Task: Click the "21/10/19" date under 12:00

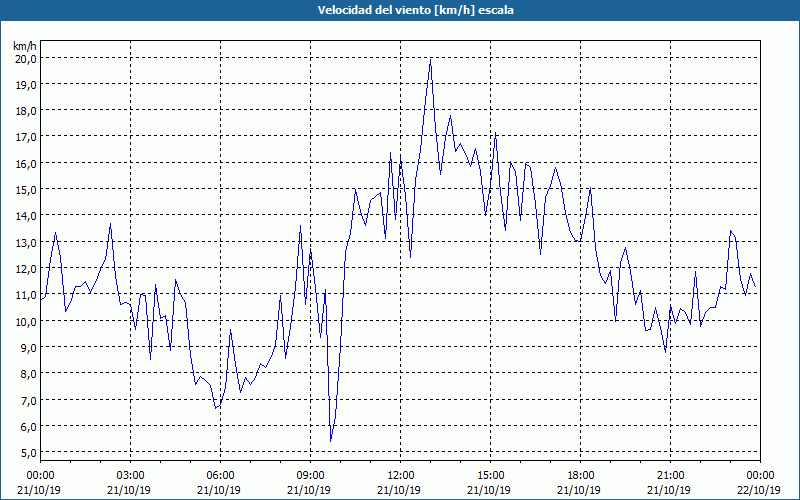Action: pyautogui.click(x=399, y=490)
